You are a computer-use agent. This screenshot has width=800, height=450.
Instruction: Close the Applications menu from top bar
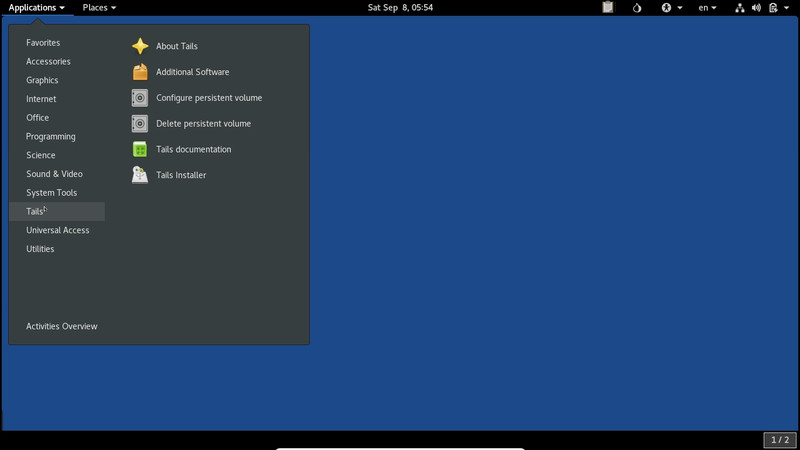[x=36, y=8]
